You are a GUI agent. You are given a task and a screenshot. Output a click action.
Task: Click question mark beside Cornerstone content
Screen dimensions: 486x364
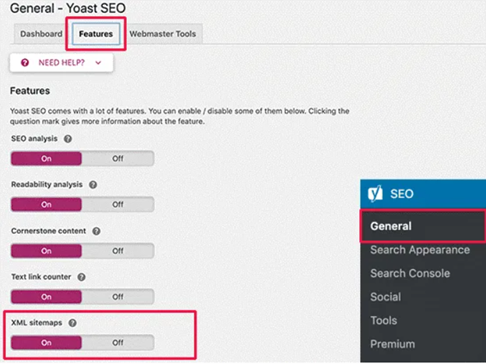point(96,231)
